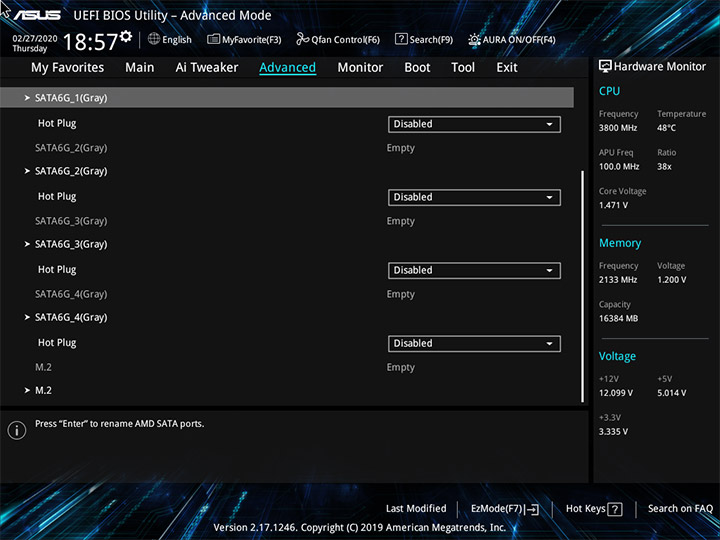Click CPU frequency value 3800 MHz
The width and height of the screenshot is (720, 540).
[x=618, y=128]
